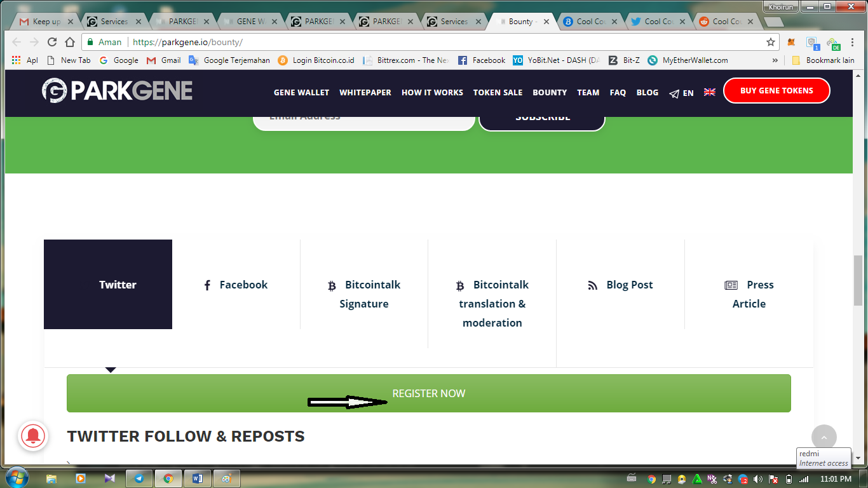Open the Telegram paper-plane icon in the navbar
Viewport: 868px width, 488px height.
674,93
